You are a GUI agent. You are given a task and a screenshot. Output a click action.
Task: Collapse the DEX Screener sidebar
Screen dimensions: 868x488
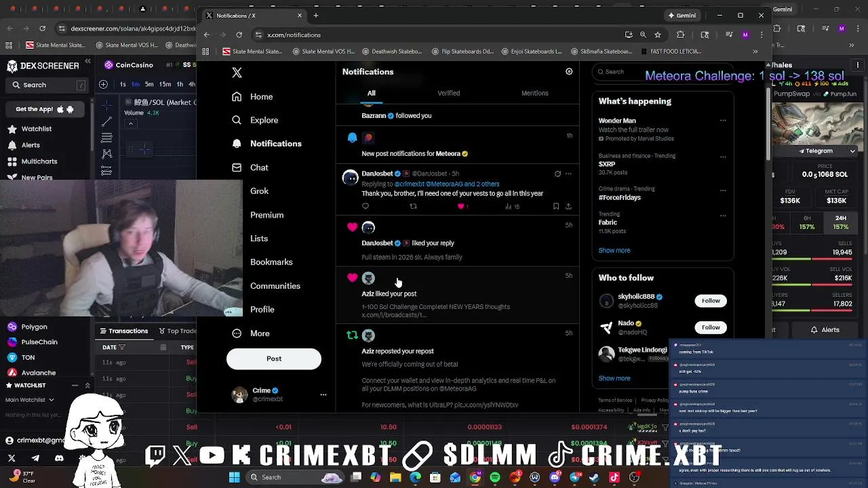87,62
